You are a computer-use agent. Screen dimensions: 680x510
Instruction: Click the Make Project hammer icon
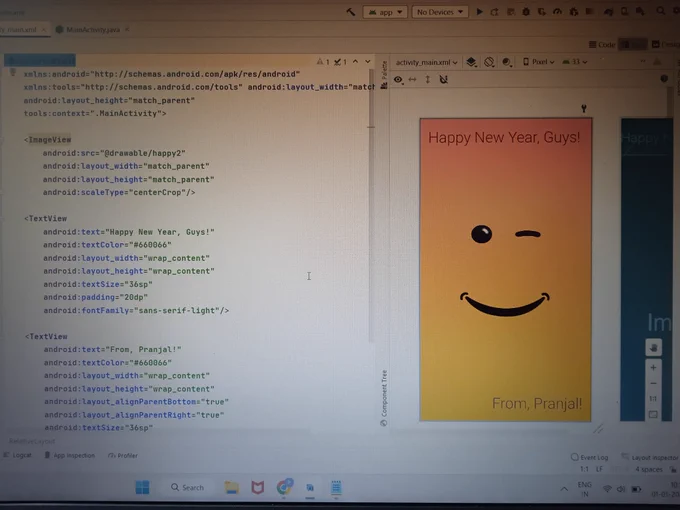350,12
